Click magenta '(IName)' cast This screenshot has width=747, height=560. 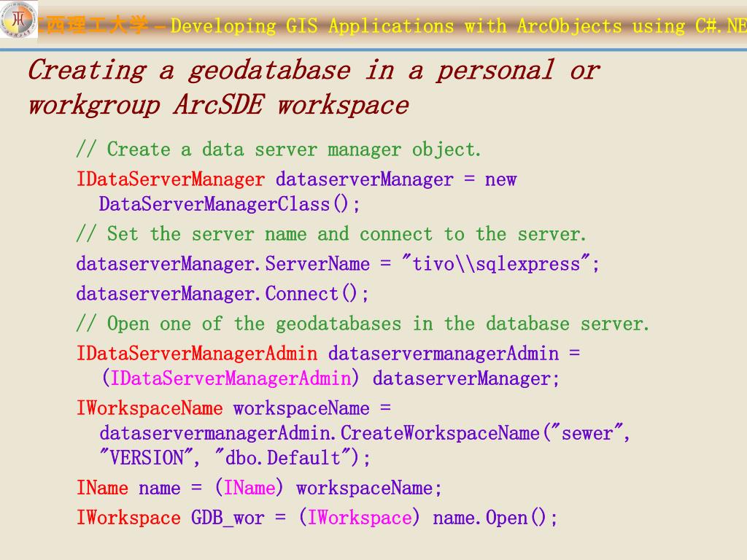click(249, 488)
